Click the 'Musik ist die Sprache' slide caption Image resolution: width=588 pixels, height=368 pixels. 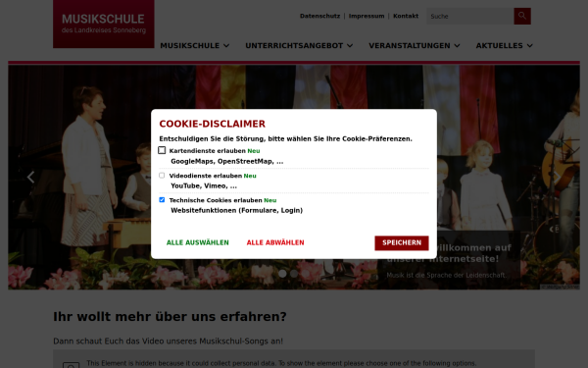click(446, 275)
